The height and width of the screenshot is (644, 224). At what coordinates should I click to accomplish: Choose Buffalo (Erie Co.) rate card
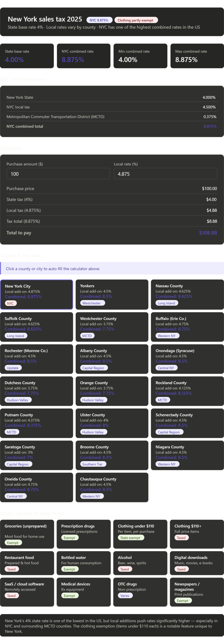click(x=187, y=327)
